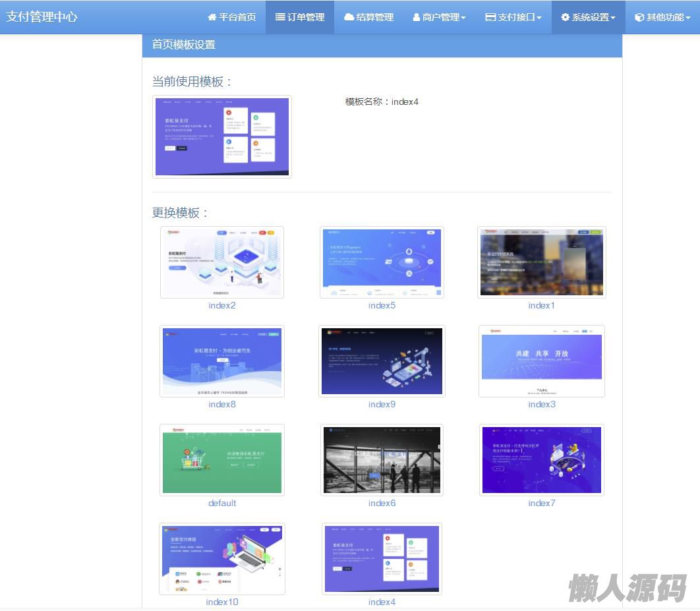Click the card icon beside 支付接口
The image size is (700, 611).
click(490, 17)
